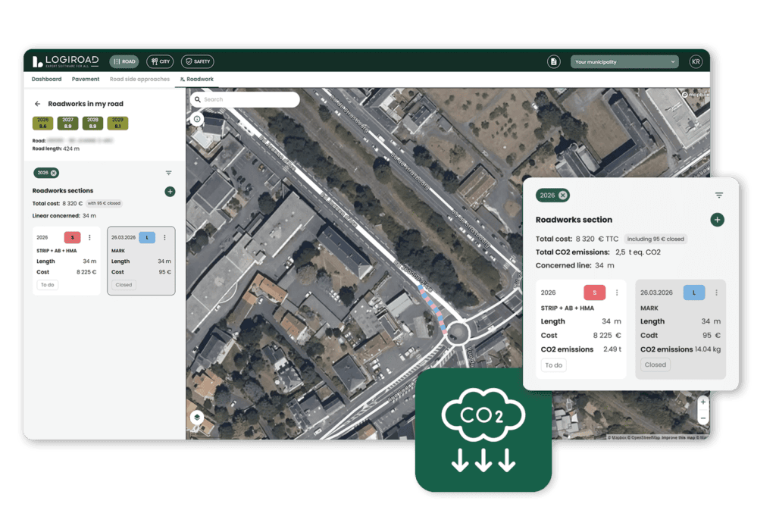Image resolution: width=776 pixels, height=532 pixels.
Task: Open the Dashboard tab
Action: (x=46, y=79)
